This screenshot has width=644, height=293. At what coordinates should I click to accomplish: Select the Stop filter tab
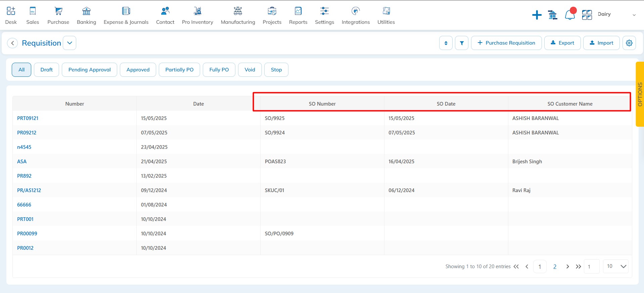tap(276, 70)
